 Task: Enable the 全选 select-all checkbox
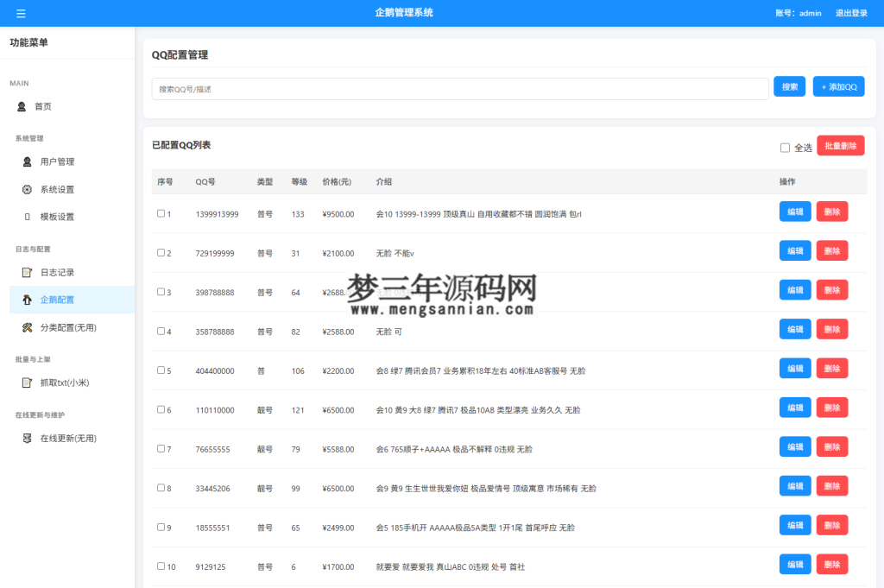click(x=785, y=146)
